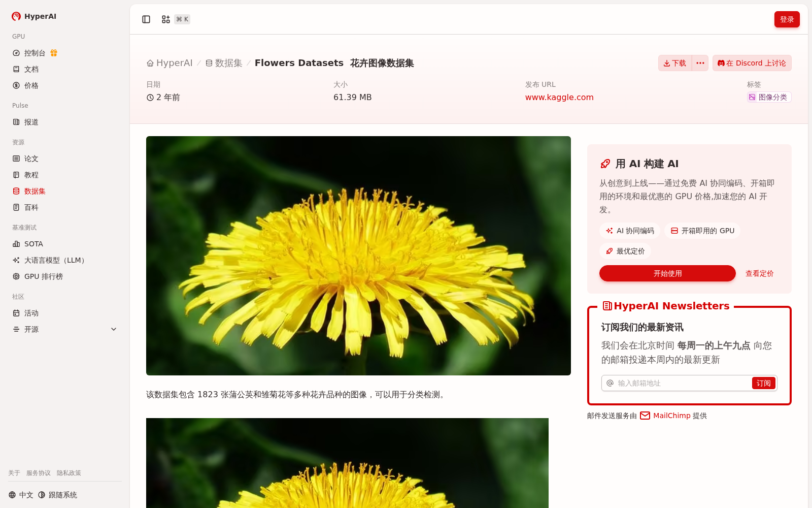Viewport: 812px width, 508px height.
Task: Click the rocket icon beside 用 AI 构建 AI
Action: 605,164
